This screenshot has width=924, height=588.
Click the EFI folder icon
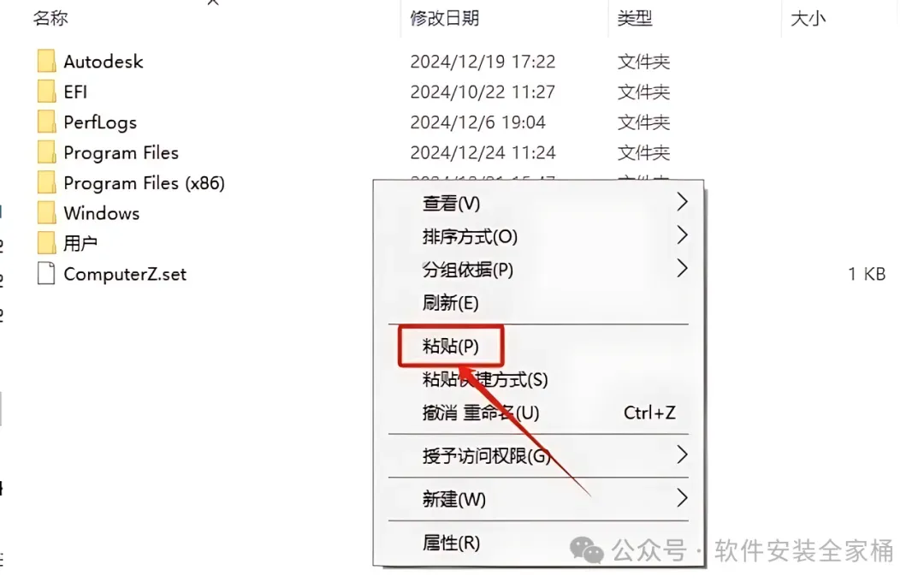pos(46,92)
